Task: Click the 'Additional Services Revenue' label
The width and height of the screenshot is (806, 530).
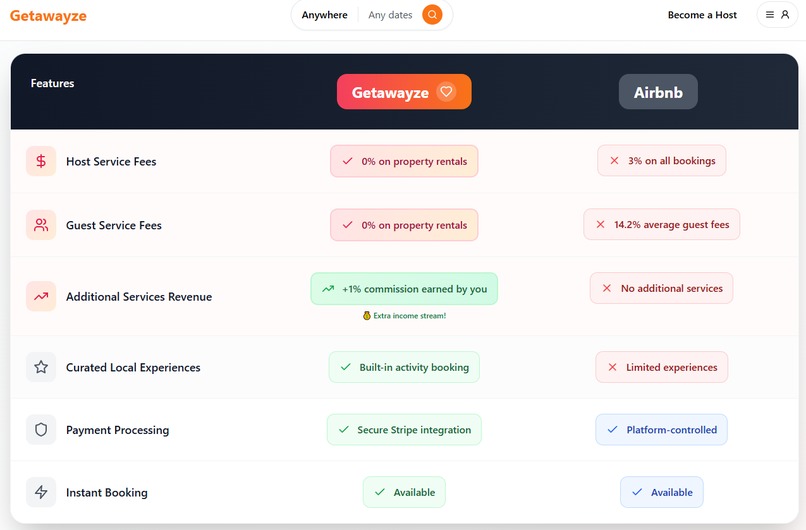Action: [x=139, y=297]
